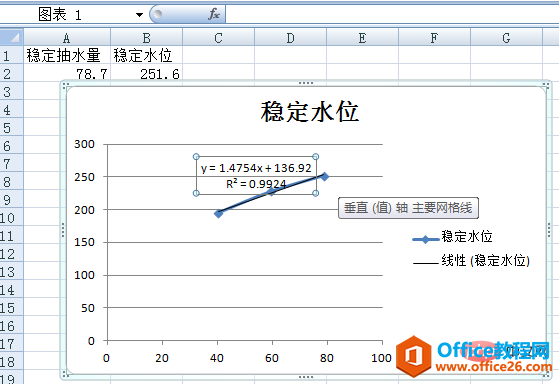Click the gridline at value 100

245,275
